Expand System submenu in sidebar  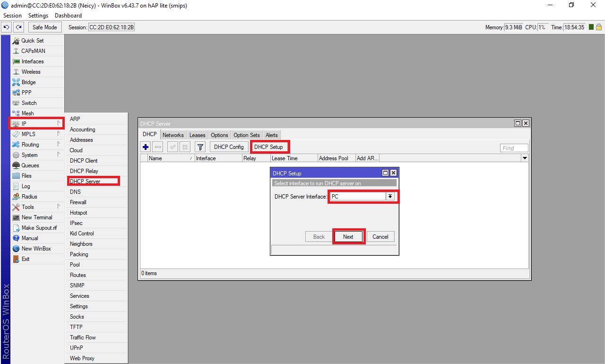coord(37,155)
